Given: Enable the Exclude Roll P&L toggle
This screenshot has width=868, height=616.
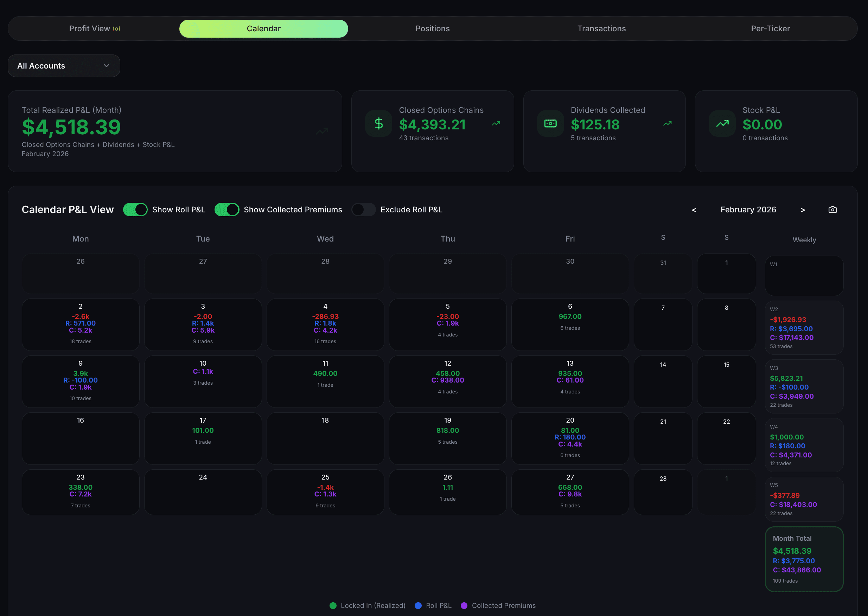Looking at the screenshot, I should [x=363, y=210].
